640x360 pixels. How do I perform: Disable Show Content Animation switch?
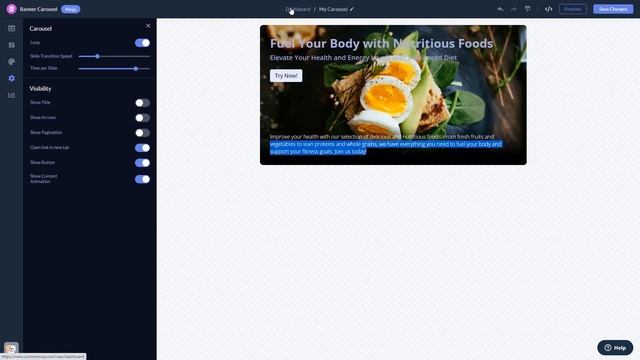(142, 179)
